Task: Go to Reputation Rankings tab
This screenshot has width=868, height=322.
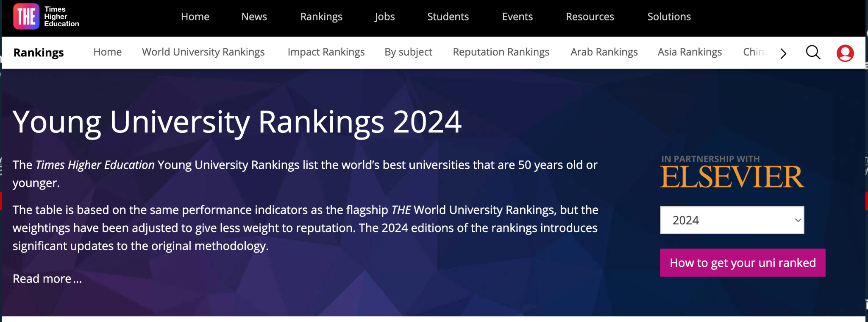Action: point(501,52)
